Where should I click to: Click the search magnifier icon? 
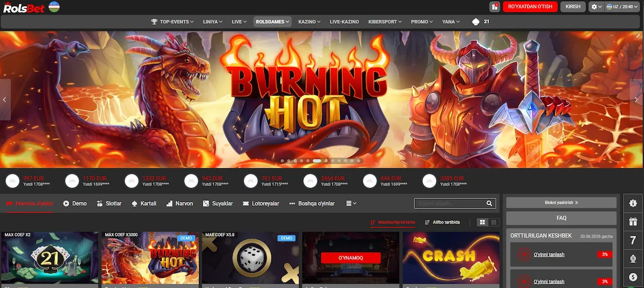pyautogui.click(x=489, y=204)
